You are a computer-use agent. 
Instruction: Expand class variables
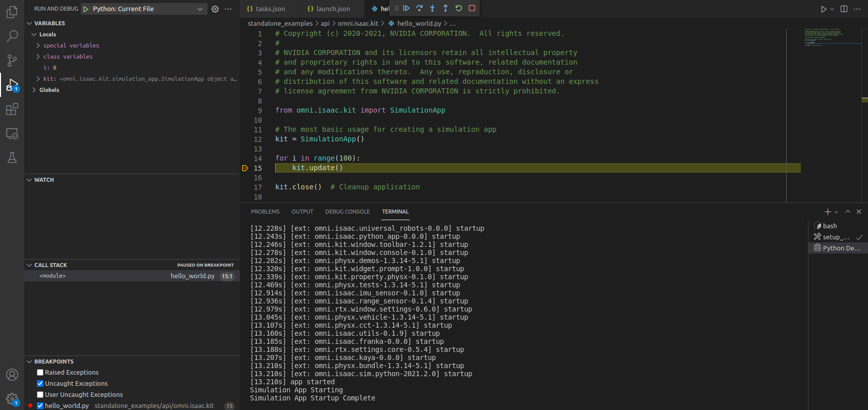coord(38,57)
